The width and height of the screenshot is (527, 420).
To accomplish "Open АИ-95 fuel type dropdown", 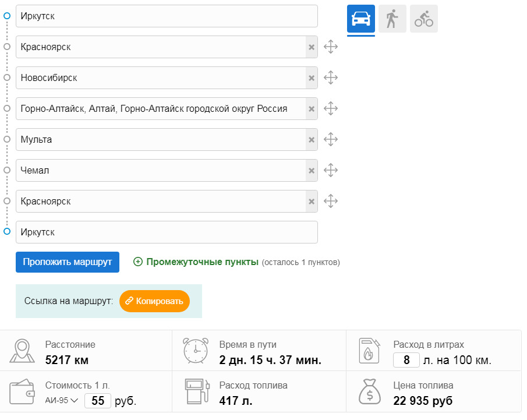I will click(62, 400).
